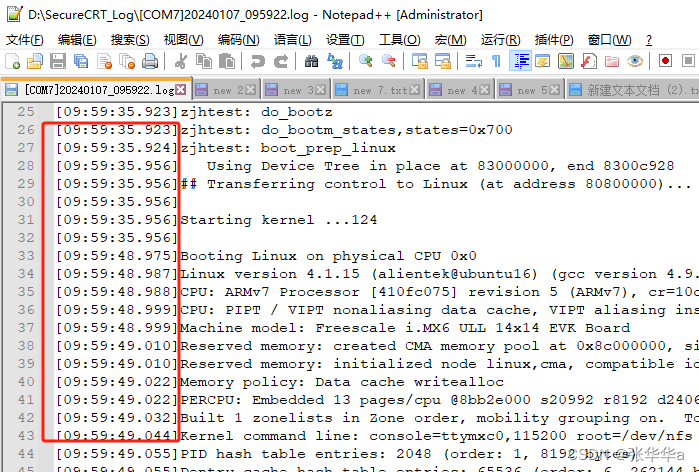Open the Function List panel icon
The image size is (699, 472).
(x=589, y=61)
